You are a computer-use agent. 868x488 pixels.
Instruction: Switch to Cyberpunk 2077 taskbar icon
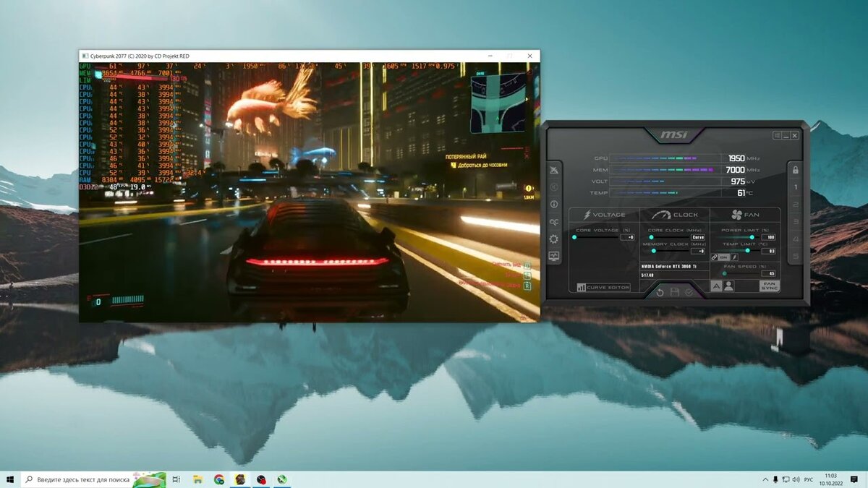pyautogui.click(x=239, y=479)
